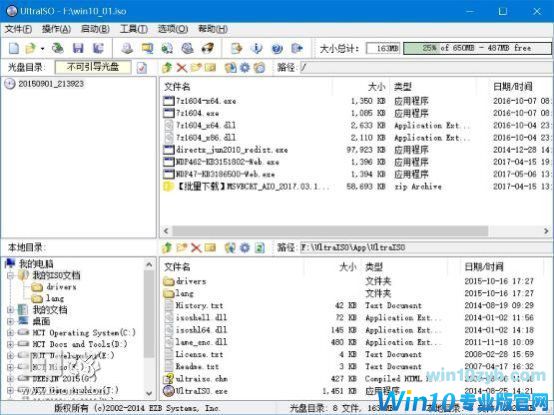Open the dropdown arrow beside Open icon

42,48
